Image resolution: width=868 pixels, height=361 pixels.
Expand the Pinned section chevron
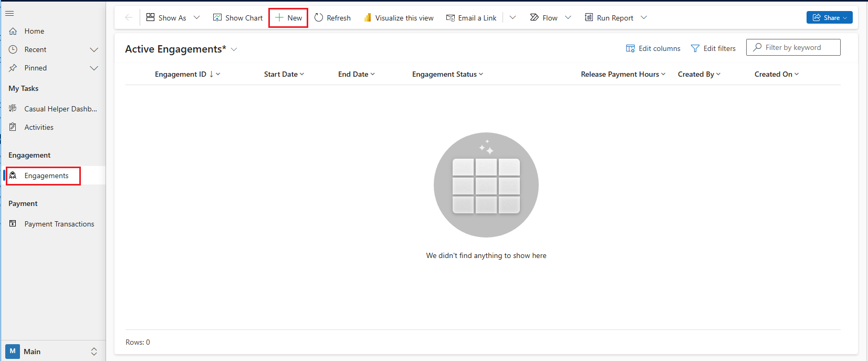[94, 68]
